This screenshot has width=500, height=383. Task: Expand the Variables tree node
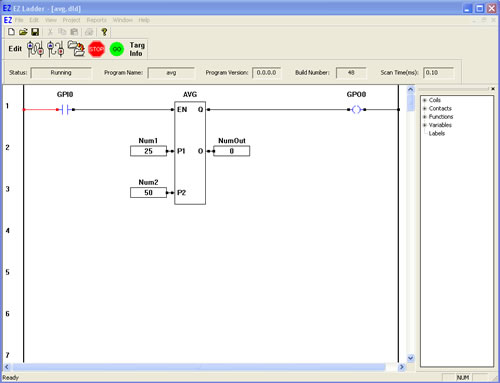[x=425, y=125]
